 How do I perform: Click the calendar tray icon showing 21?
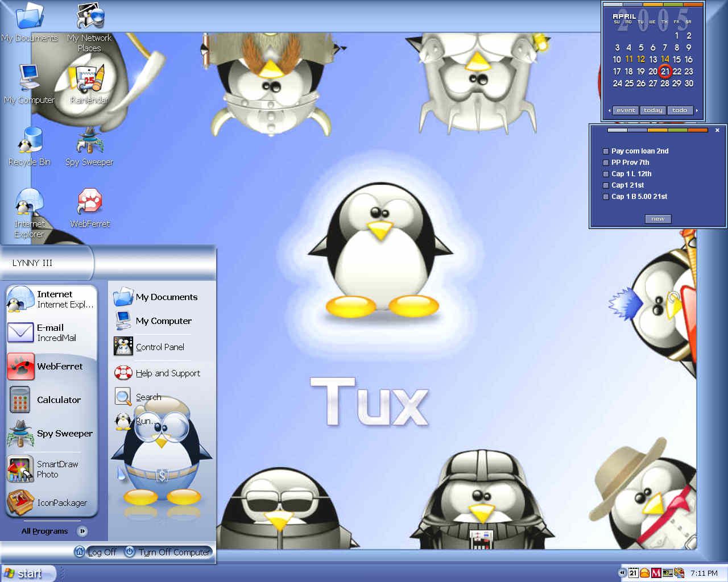tap(633, 573)
